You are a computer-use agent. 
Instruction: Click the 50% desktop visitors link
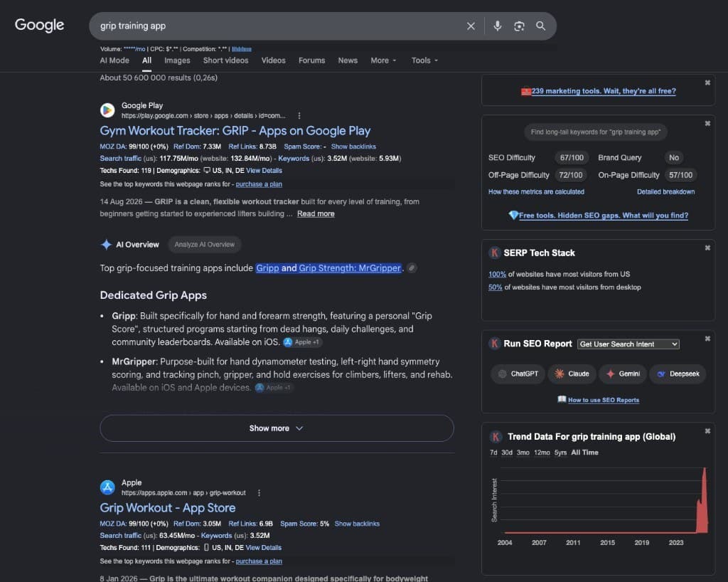pos(496,287)
